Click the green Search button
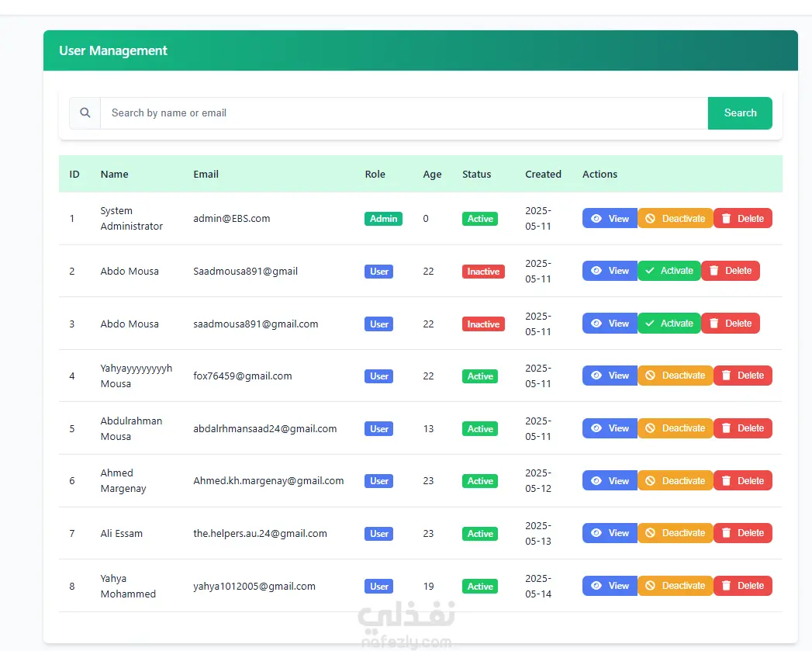812x651 pixels. [x=740, y=113]
